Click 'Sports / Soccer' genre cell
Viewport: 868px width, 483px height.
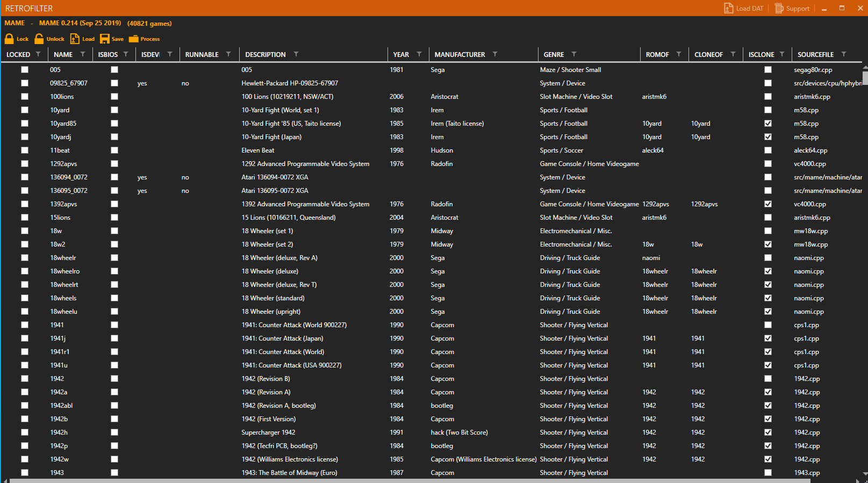pyautogui.click(x=561, y=150)
